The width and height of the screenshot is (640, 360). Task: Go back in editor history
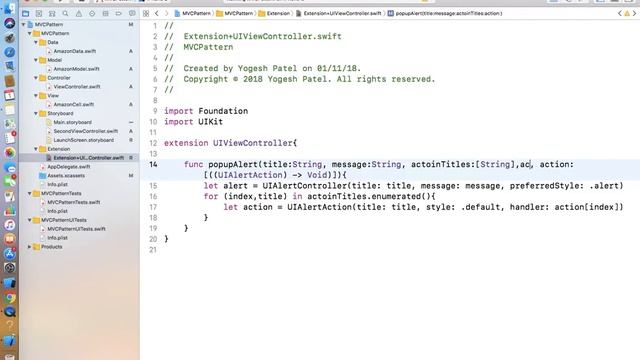157,13
